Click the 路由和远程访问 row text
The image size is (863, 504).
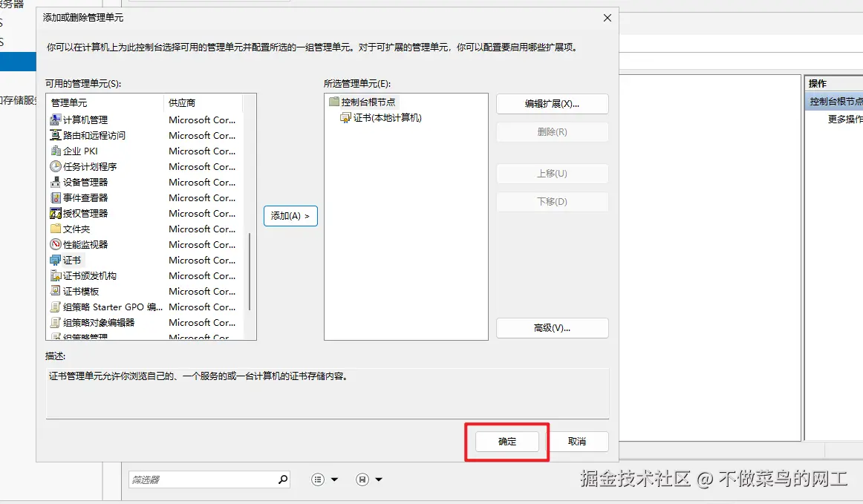pos(94,135)
